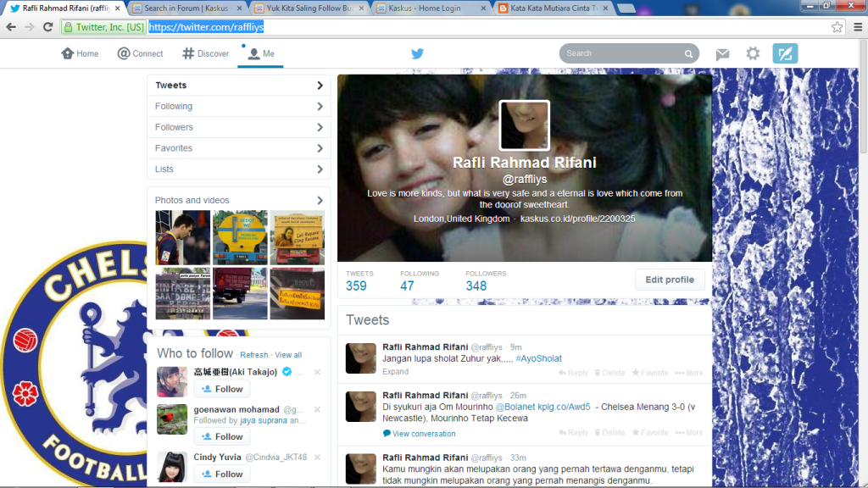
Task: Open settings gear icon
Action: click(x=753, y=53)
